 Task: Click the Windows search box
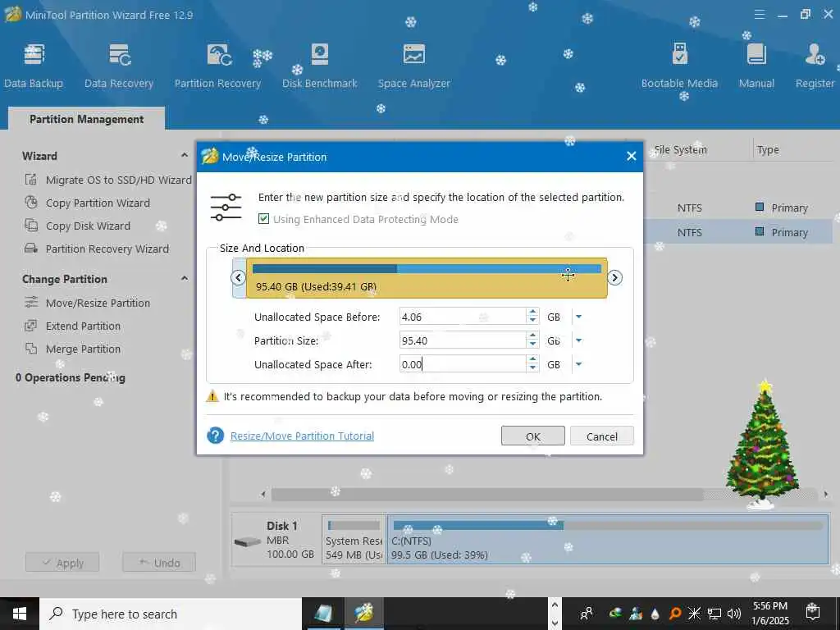click(x=171, y=614)
